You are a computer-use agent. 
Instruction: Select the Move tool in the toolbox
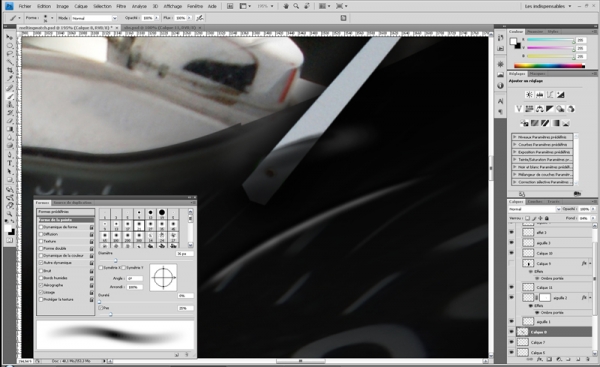pyautogui.click(x=10, y=37)
